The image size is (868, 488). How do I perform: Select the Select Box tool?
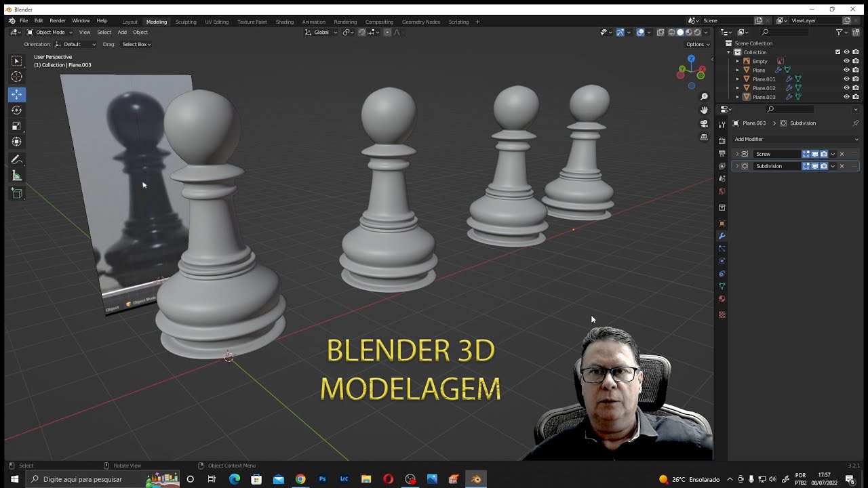[17, 61]
